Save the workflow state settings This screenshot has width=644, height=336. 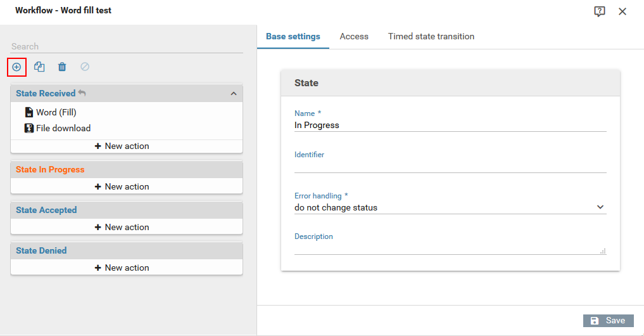608,321
